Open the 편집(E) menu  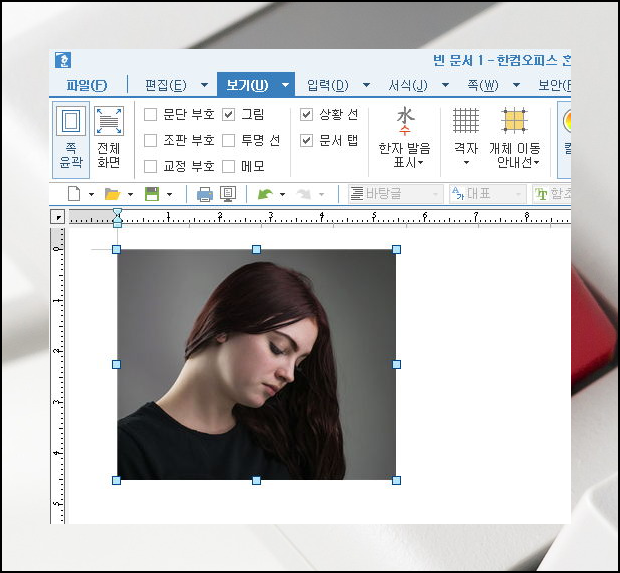click(166, 85)
